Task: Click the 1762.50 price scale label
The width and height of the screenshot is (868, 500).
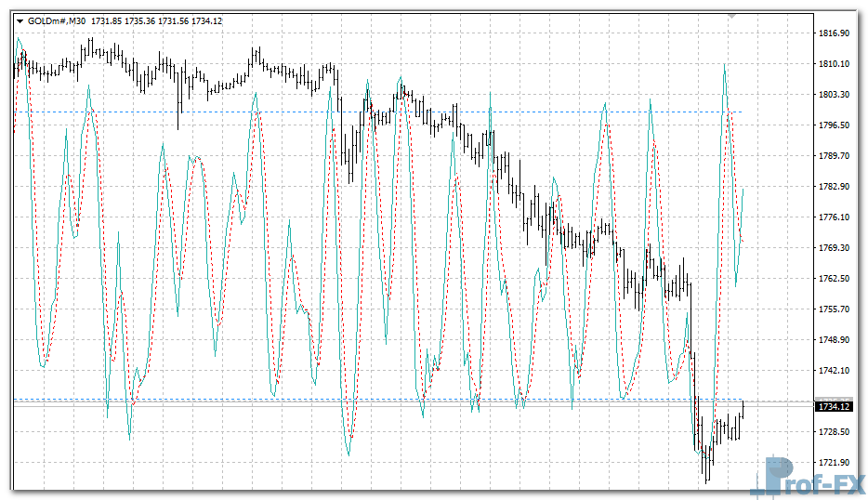Action: pyautogui.click(x=834, y=279)
